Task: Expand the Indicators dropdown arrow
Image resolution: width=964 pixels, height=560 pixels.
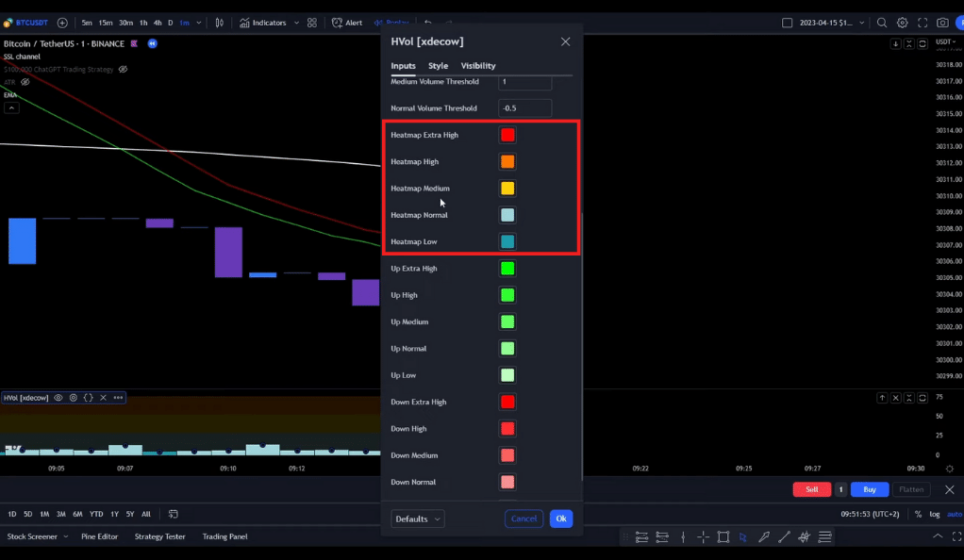Action: 296,23
